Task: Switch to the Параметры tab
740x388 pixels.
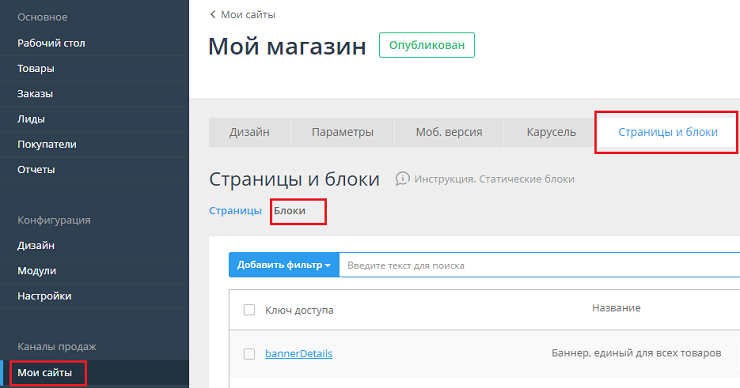Action: [x=342, y=132]
